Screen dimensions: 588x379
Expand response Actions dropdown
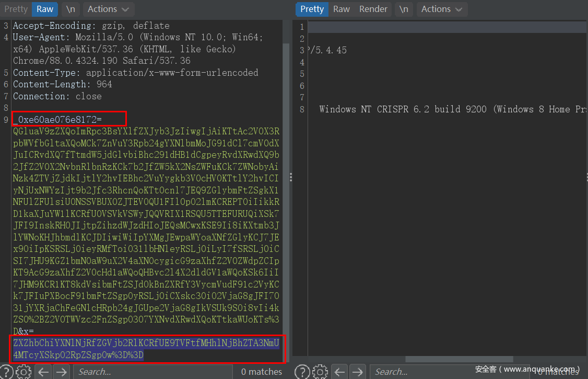coord(441,9)
